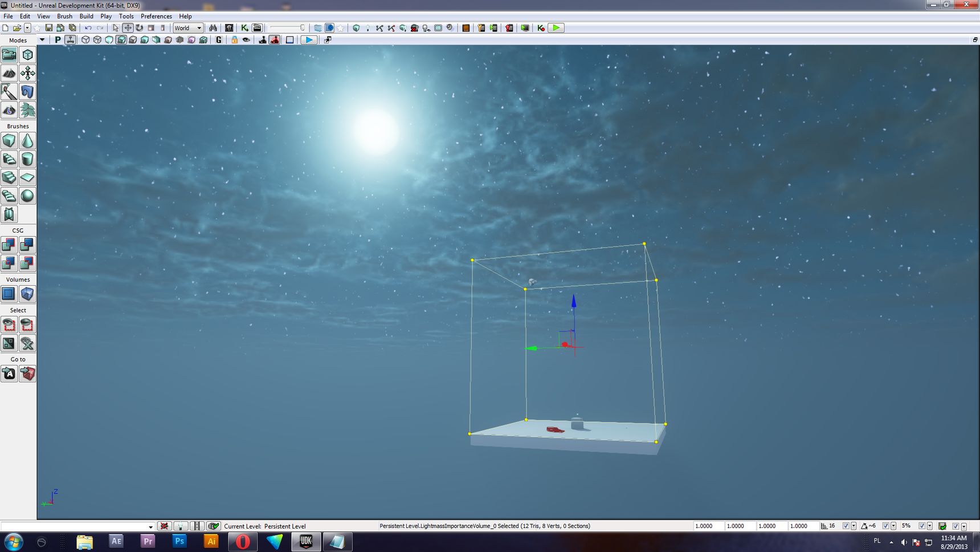Screen dimensions: 980x552
Task: Enable Translate widget mode
Action: point(128,28)
